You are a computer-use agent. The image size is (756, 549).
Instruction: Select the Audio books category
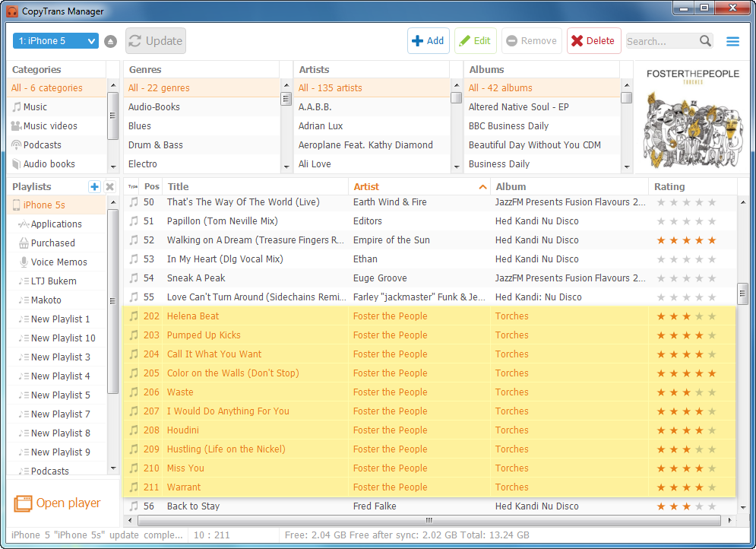pos(56,164)
